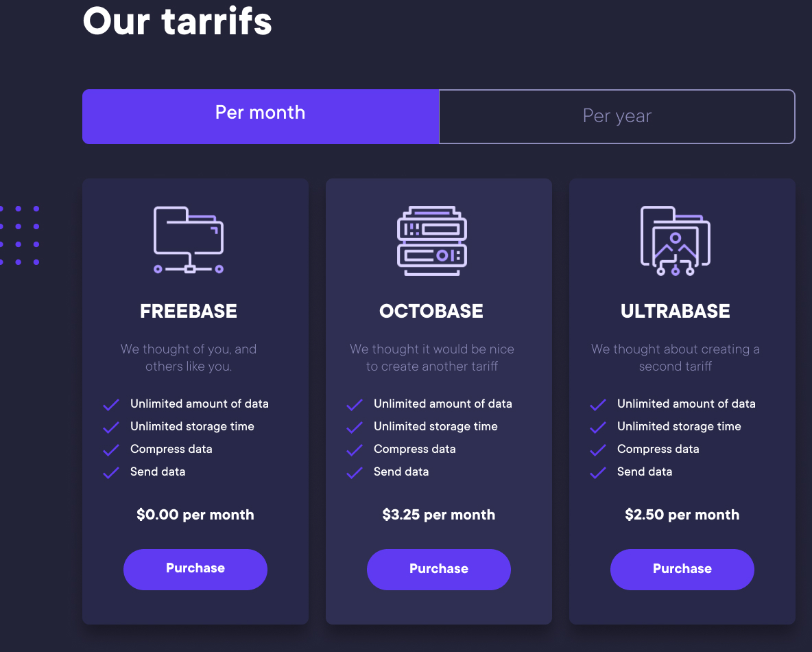The width and height of the screenshot is (812, 652).
Task: Click checkmark beside Freebase Send data
Action: (x=111, y=473)
